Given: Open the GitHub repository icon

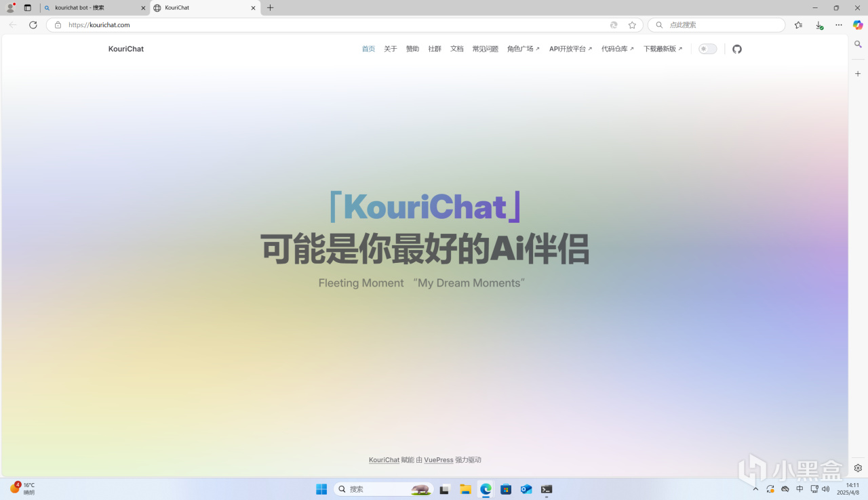Looking at the screenshot, I should pos(737,49).
